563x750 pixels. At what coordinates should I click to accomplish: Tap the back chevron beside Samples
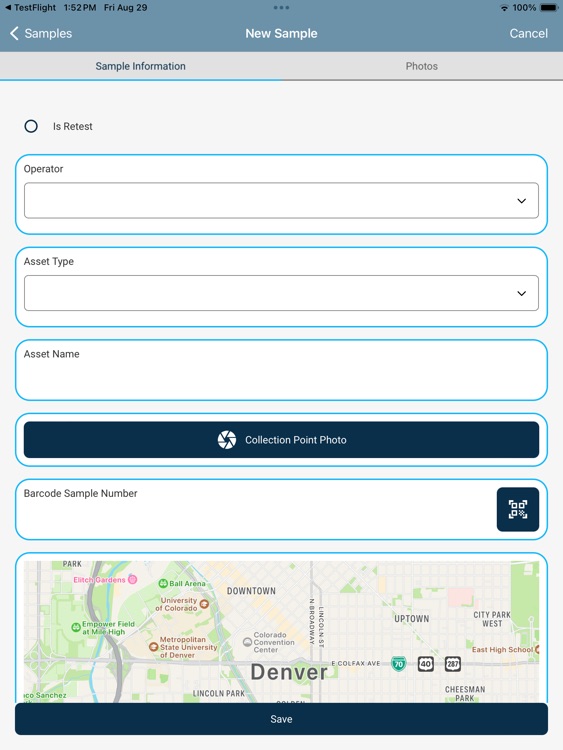point(14,33)
